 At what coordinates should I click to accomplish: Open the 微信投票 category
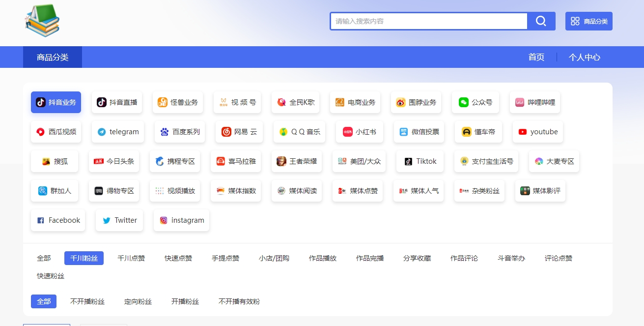click(419, 132)
